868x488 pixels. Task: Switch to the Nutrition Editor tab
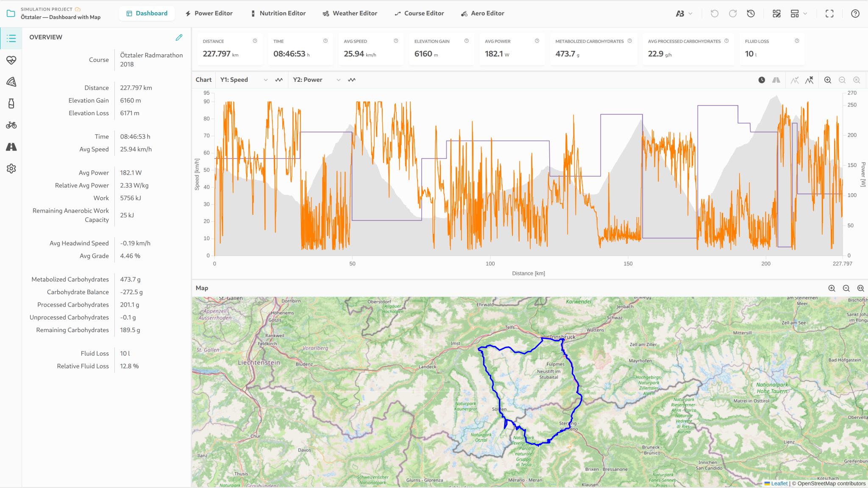[x=278, y=14]
